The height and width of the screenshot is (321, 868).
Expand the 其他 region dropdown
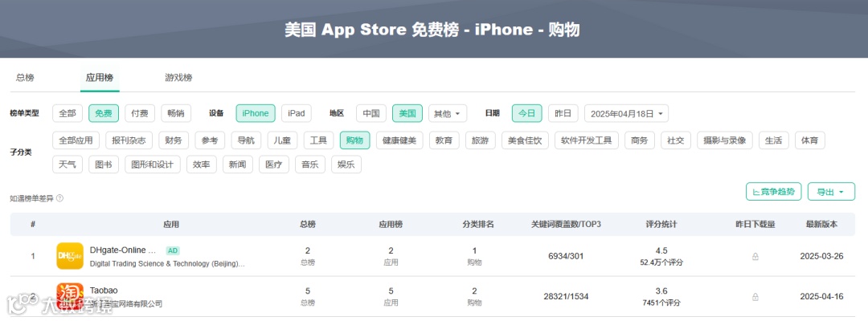click(448, 113)
